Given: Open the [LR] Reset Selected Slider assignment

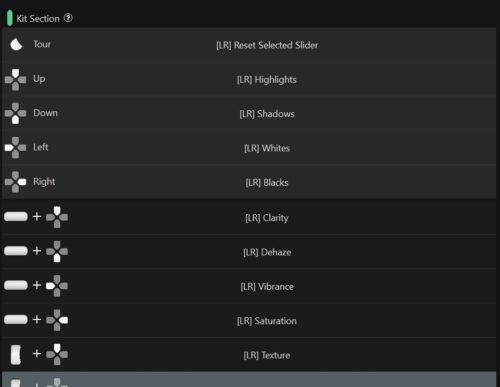Looking at the screenshot, I should point(267,45).
